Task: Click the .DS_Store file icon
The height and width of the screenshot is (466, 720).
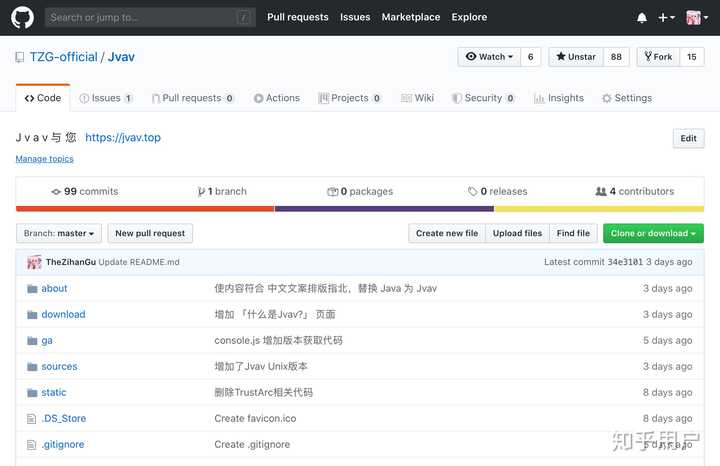Action: click(x=32, y=419)
